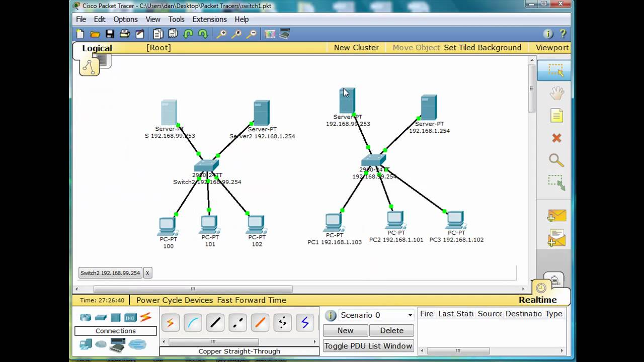Pick the Place Note tool
Image resolution: width=644 pixels, height=362 pixels.
coord(556,116)
